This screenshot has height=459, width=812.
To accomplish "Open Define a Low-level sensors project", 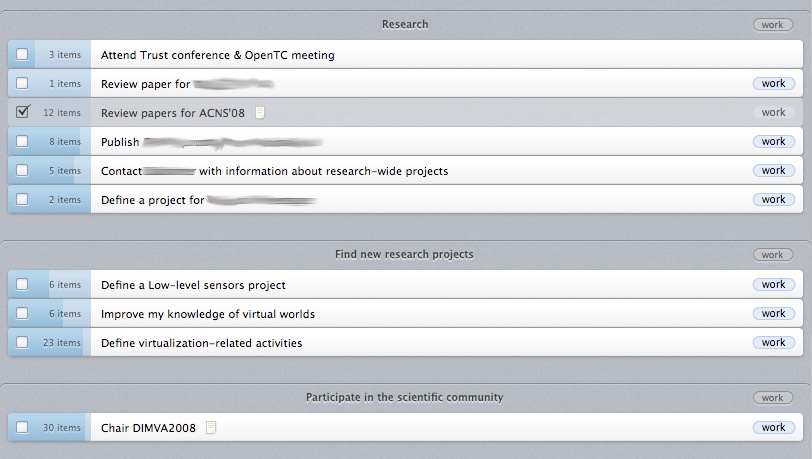I will [193, 285].
